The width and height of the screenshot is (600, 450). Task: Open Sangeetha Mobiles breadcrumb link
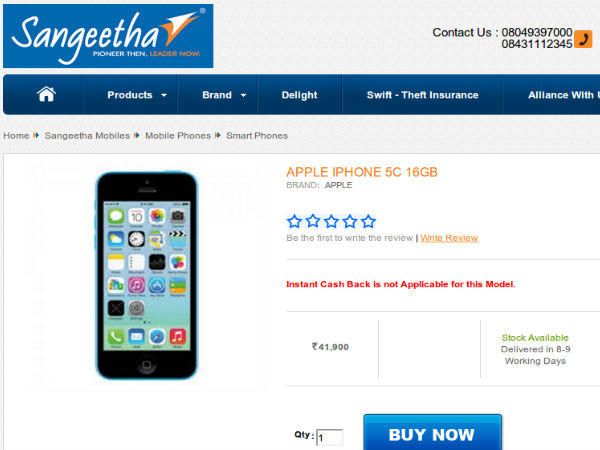point(87,135)
